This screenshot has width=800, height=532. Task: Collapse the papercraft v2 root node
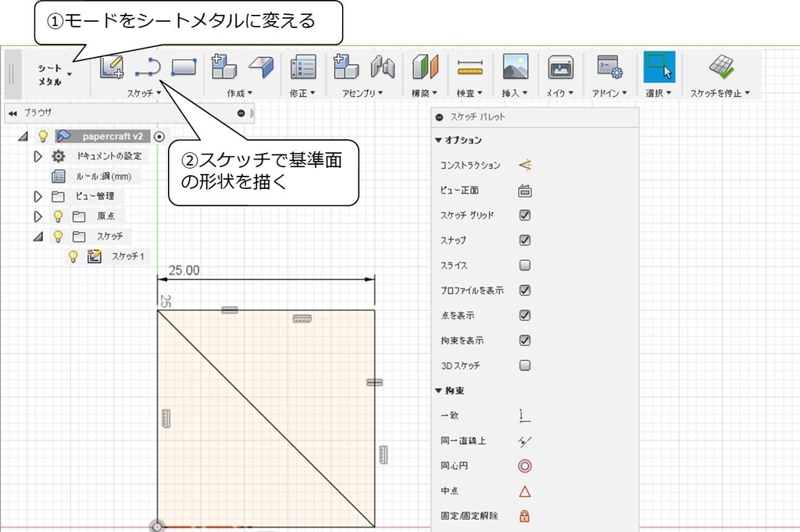click(23, 137)
